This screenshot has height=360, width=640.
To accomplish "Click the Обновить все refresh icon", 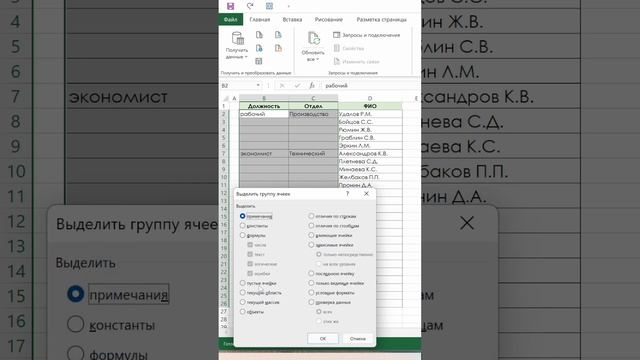I will (313, 39).
